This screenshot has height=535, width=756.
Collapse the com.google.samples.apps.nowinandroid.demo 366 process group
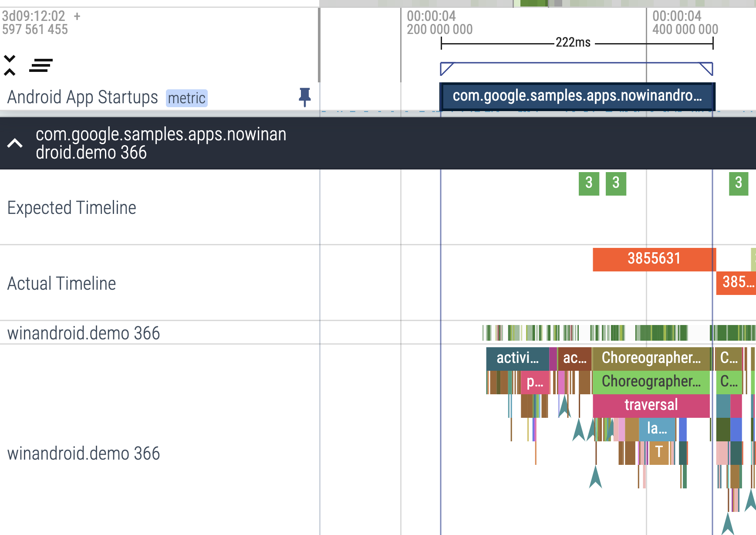pyautogui.click(x=15, y=143)
